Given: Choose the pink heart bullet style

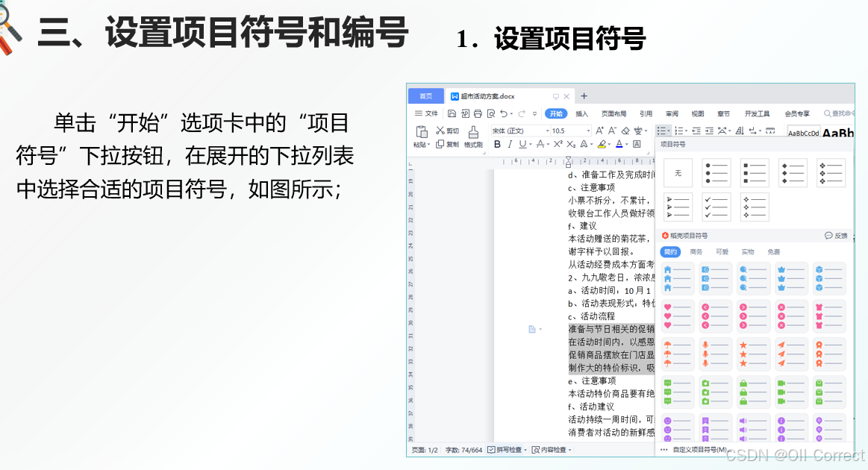Looking at the screenshot, I should click(678, 316).
